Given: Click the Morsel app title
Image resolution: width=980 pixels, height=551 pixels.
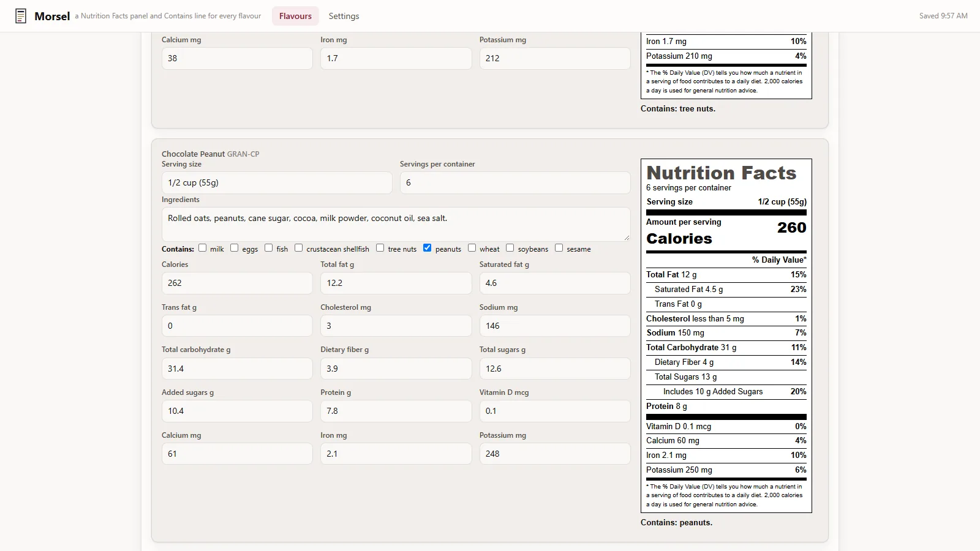Looking at the screenshot, I should 52,16.
